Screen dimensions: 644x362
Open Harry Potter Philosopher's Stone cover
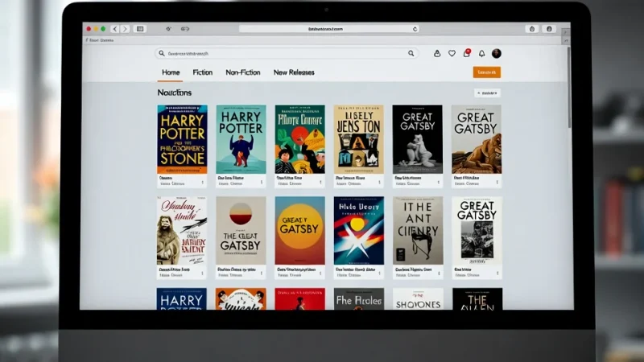coord(183,139)
